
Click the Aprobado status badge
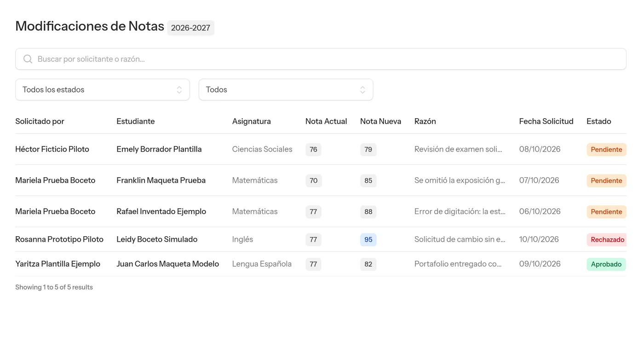(x=606, y=264)
